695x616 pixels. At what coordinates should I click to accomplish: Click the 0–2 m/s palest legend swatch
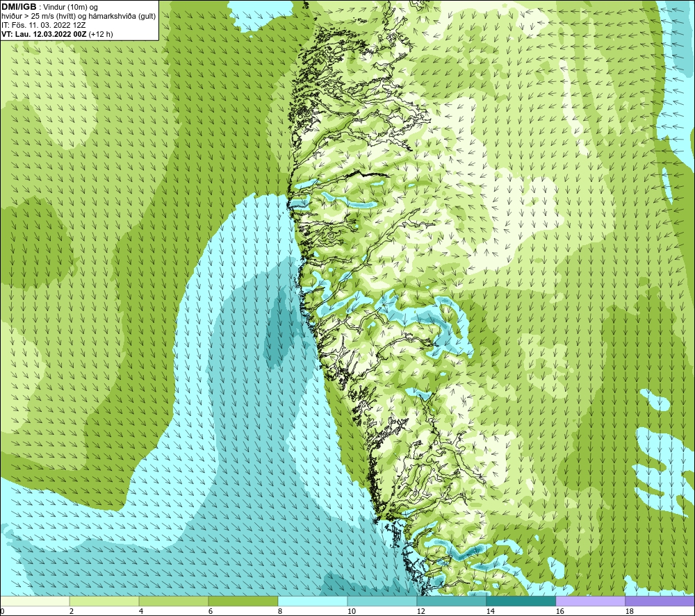click(35, 601)
